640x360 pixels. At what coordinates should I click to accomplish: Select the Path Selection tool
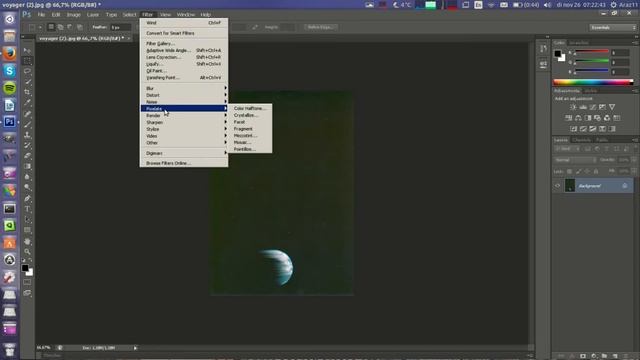[27, 220]
